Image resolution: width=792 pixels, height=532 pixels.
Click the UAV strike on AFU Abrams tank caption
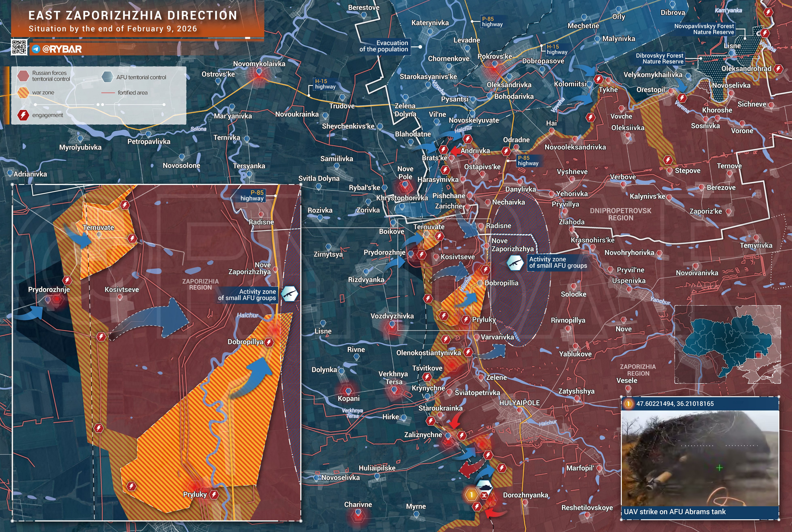675,512
